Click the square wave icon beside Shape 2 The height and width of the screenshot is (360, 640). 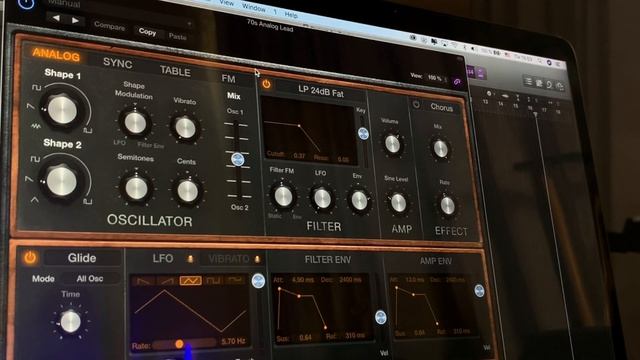(x=36, y=159)
